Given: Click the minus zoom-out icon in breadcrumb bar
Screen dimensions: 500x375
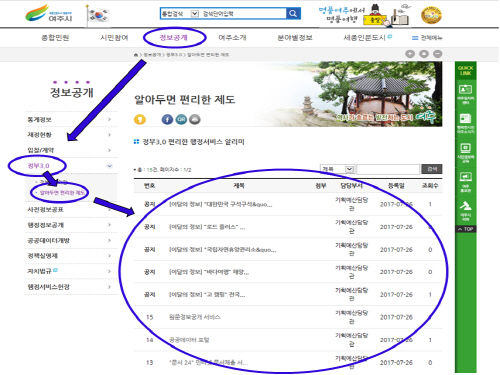Looking at the screenshot, I should (x=438, y=54).
